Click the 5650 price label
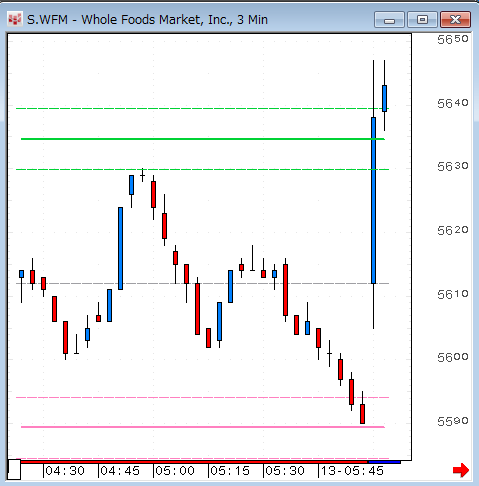The image size is (479, 486). coord(453,39)
